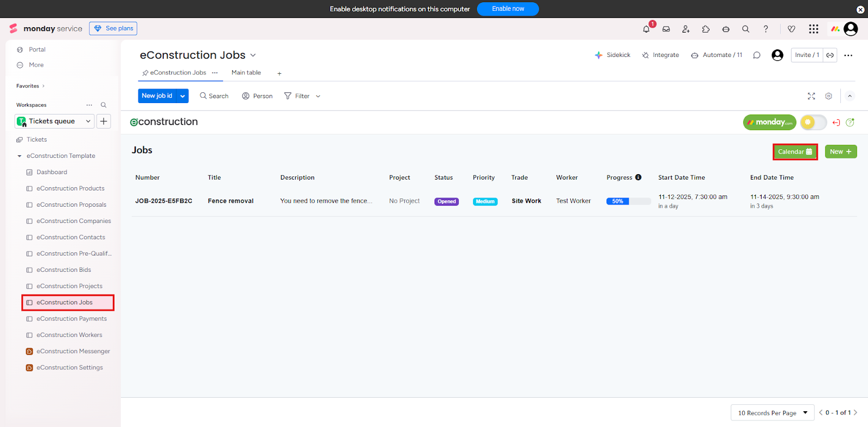Image resolution: width=868 pixels, height=427 pixels.
Task: Open the help question mark icon
Action: (765, 29)
